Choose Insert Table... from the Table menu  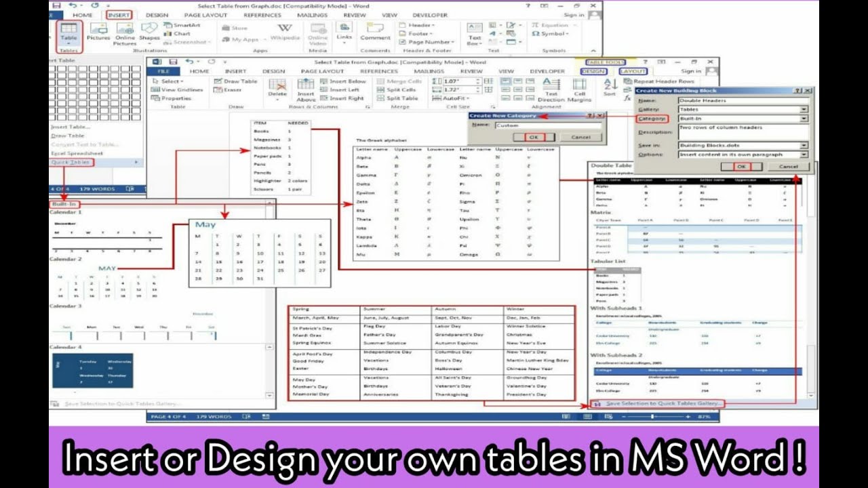[70, 127]
